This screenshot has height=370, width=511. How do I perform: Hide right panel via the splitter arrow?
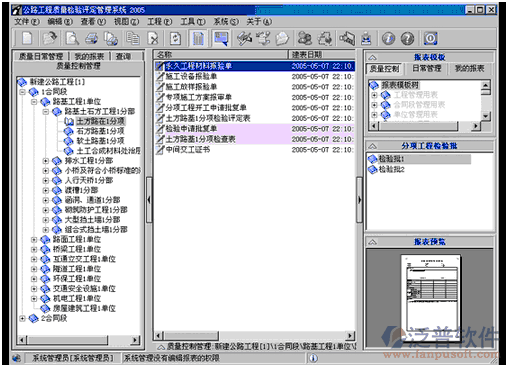[x=360, y=200]
